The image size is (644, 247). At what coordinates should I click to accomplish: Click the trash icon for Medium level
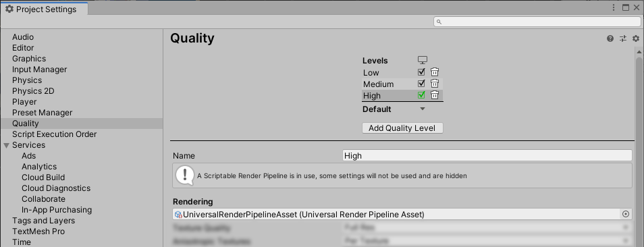tap(435, 84)
